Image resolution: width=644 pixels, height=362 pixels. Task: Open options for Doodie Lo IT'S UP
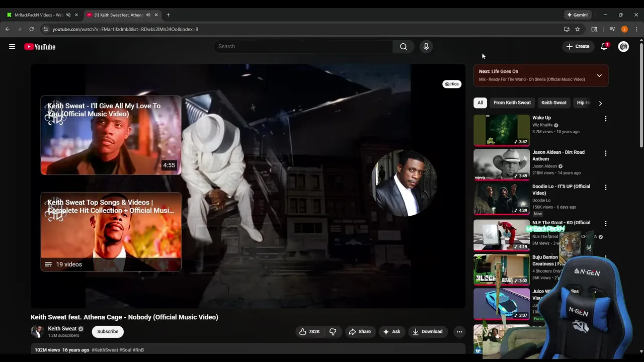click(x=606, y=188)
